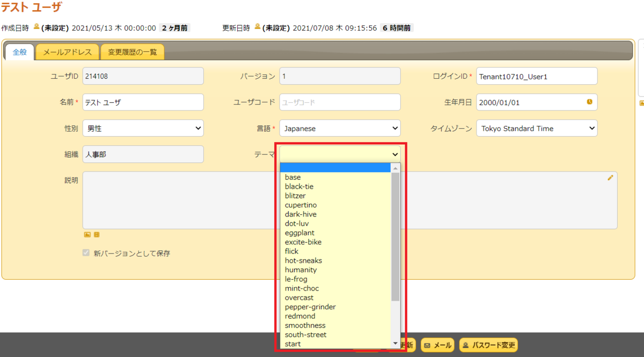The image size is (644, 357).
Task: Click the clock icon in the 生年月日 field
Action: [x=589, y=101]
